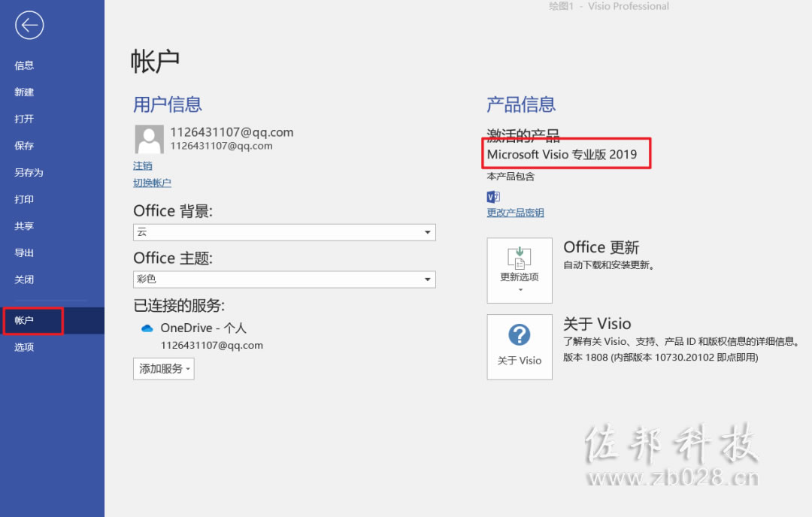Open the 导出 page
812x517 pixels.
tap(24, 253)
